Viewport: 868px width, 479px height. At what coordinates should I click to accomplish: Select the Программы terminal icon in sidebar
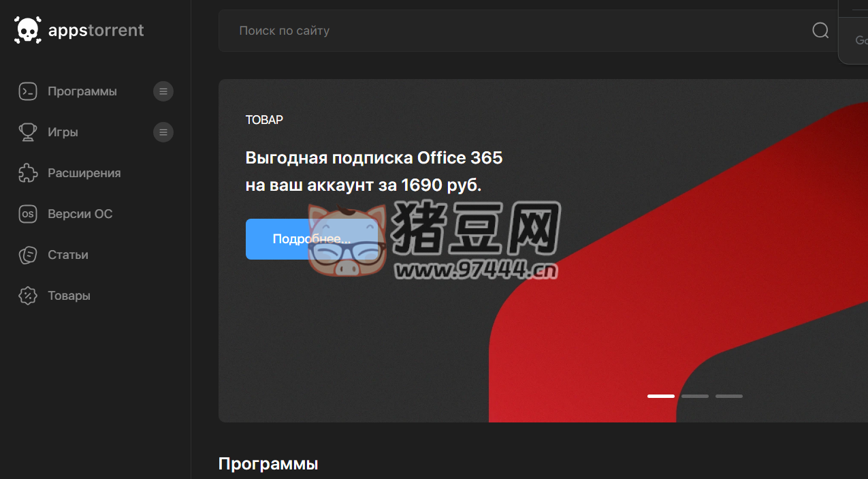(28, 91)
